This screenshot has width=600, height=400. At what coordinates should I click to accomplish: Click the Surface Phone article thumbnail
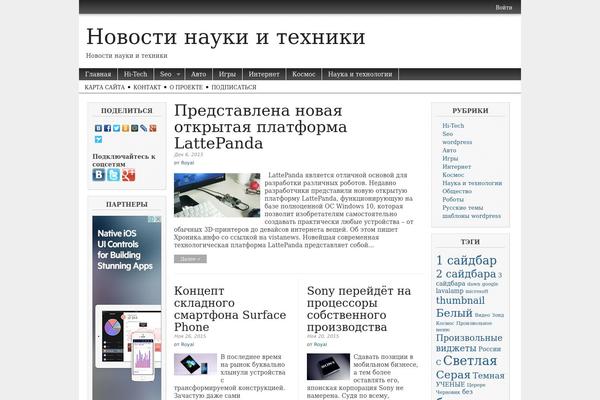pos(195,364)
